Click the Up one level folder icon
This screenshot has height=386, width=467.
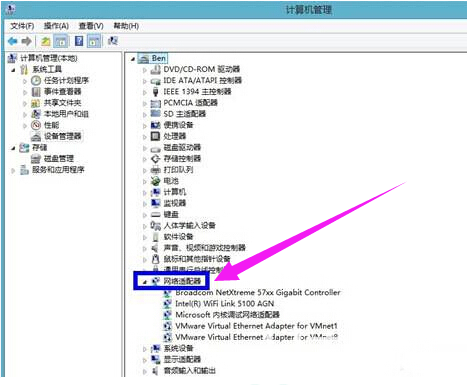[46, 41]
